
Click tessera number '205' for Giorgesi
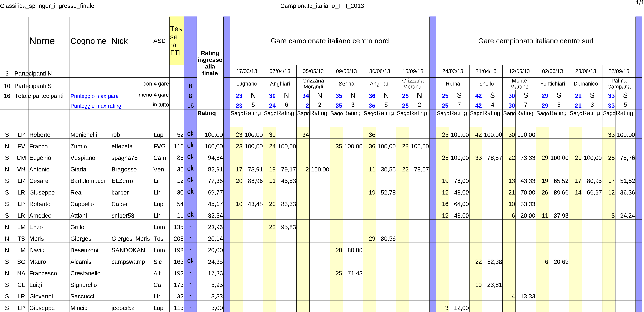[178, 239]
